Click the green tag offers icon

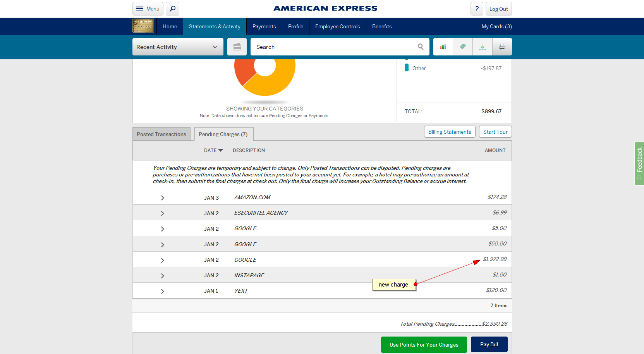[x=463, y=47]
